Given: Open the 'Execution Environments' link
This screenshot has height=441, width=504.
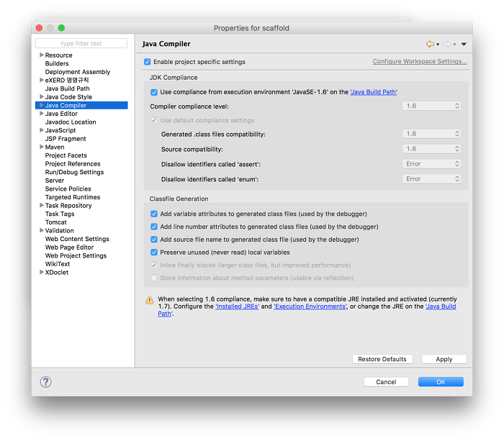Looking at the screenshot, I should tap(310, 306).
